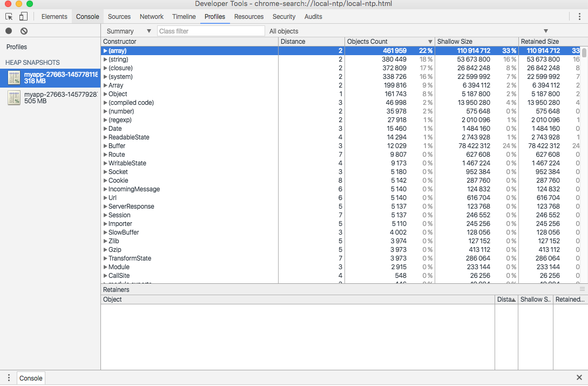Expand the (string) constructor row
Image resolution: width=588 pixels, height=386 pixels.
[x=106, y=59]
